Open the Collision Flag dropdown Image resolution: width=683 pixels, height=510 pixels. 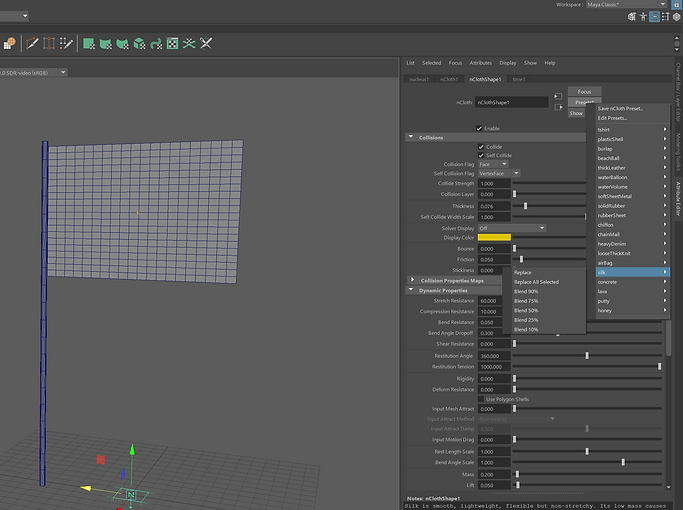pos(493,164)
